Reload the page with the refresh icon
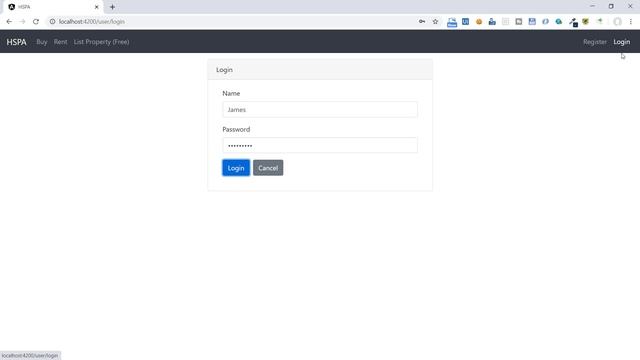The image size is (640, 360). tap(36, 22)
